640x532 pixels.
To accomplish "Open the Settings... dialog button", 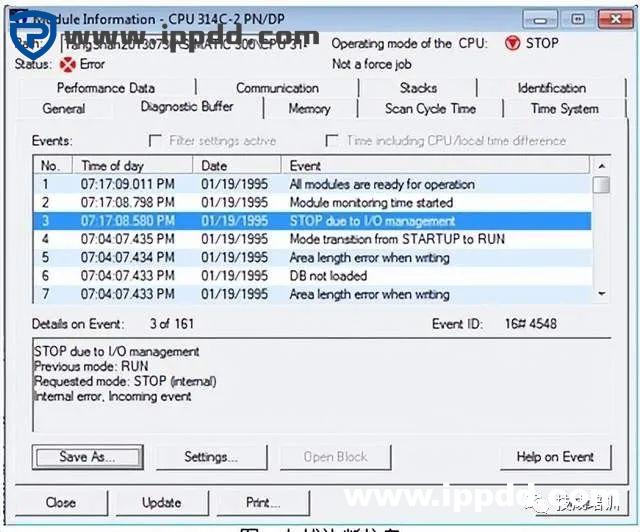I will (211, 457).
